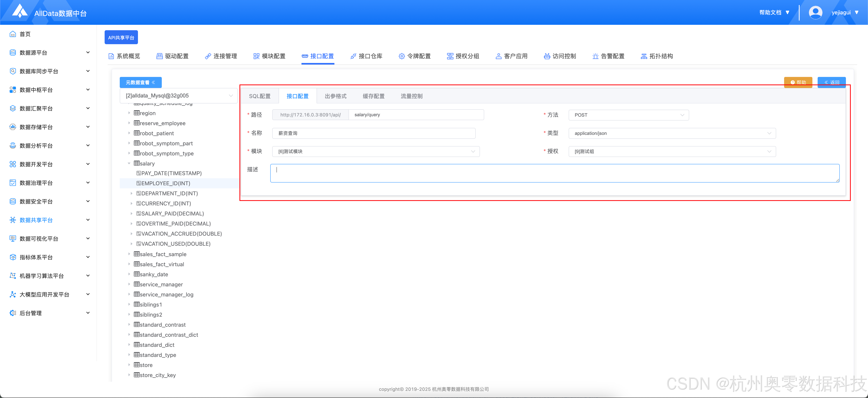Collapse the salary table tree node

click(129, 164)
